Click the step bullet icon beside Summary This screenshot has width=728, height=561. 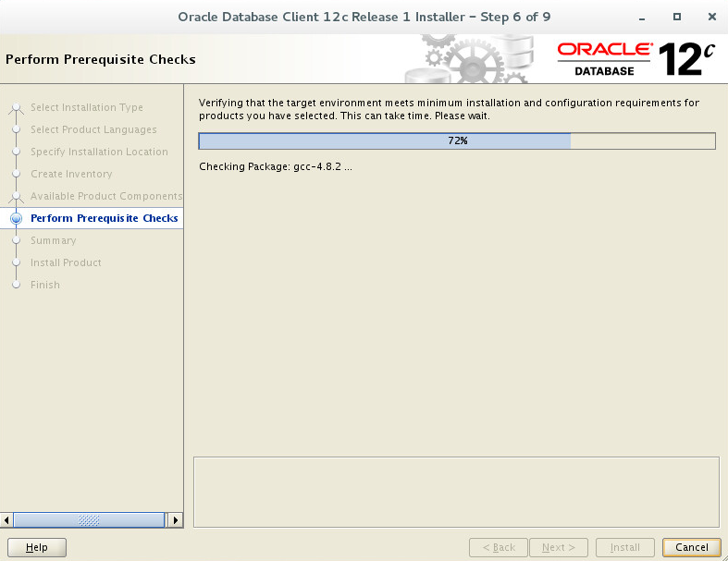(17, 240)
